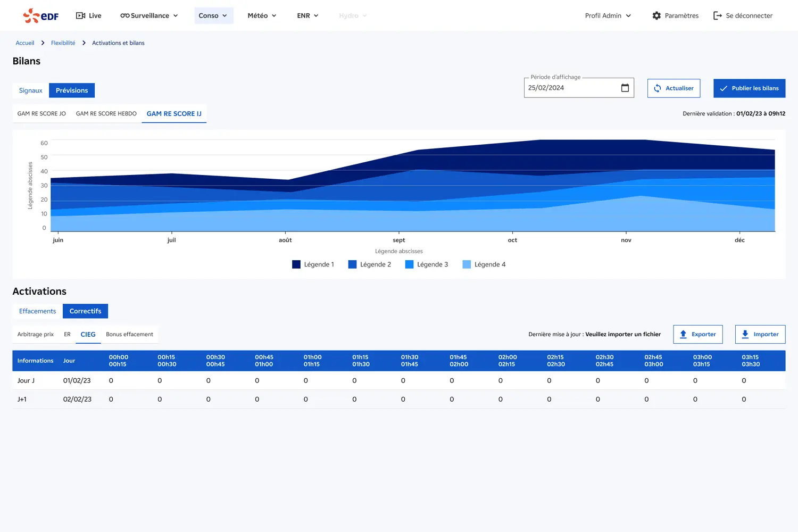Click the upload arrow icon in Exporter

(x=683, y=334)
